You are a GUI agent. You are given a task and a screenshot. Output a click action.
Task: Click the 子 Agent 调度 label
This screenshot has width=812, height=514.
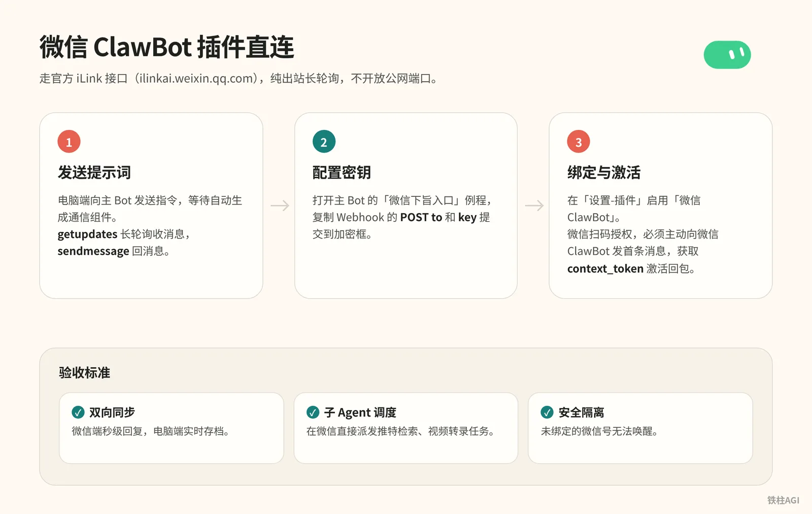360,413
